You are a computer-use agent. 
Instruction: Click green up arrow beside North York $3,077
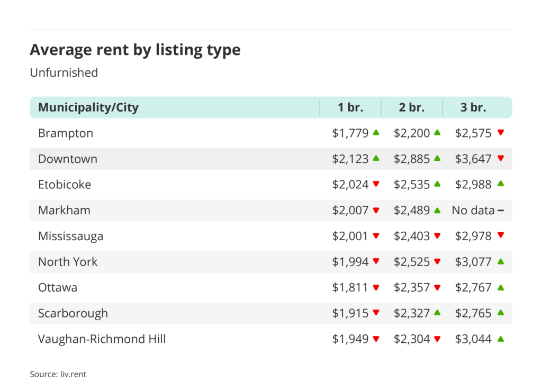(501, 261)
